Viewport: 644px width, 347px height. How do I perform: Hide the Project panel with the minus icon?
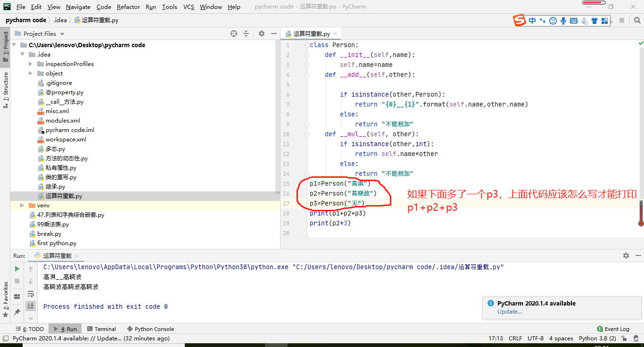coord(274,33)
